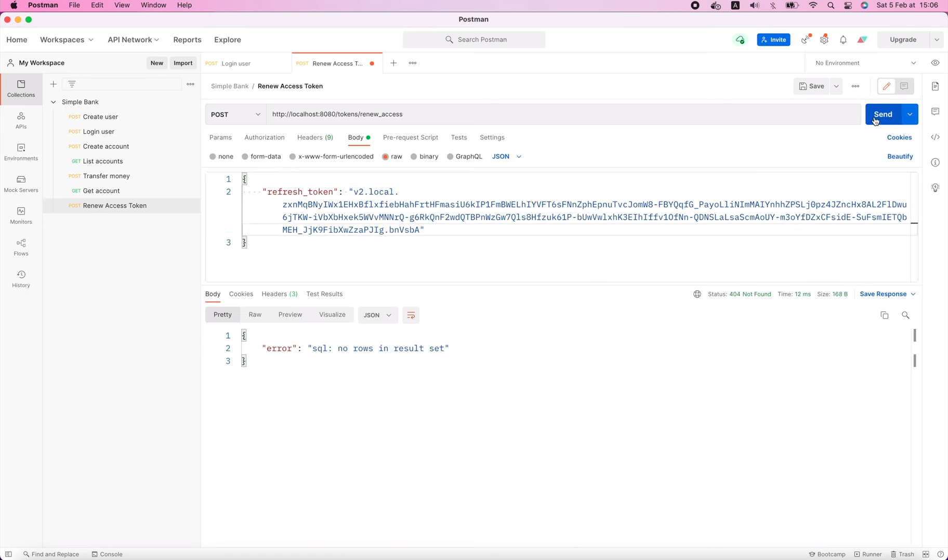Toggle the sidebar via bottom-left status icon
The image size is (948, 560).
(x=8, y=554)
